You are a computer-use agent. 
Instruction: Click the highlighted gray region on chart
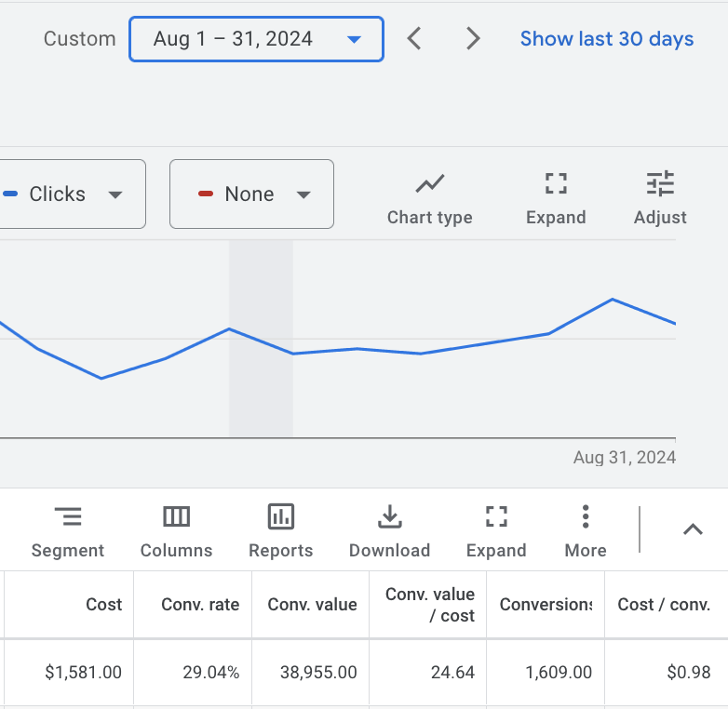point(261,391)
